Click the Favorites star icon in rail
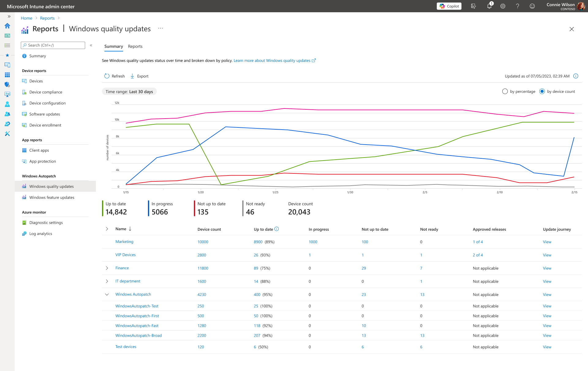 pyautogui.click(x=7, y=55)
